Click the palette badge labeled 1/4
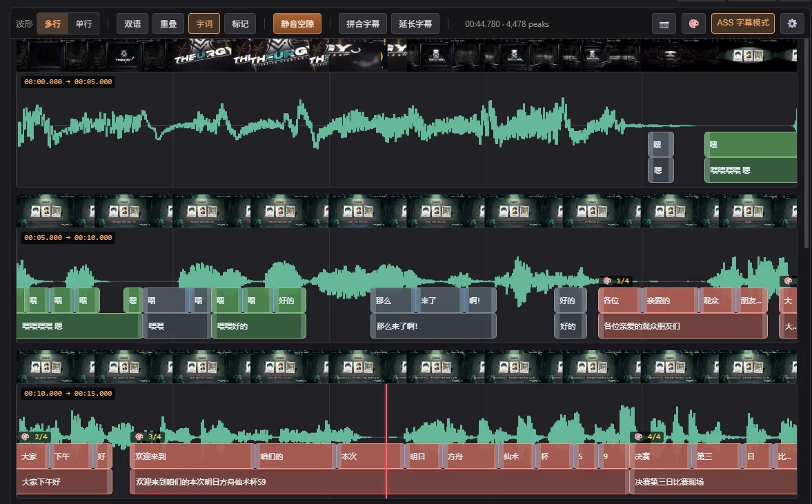The width and height of the screenshot is (812, 504). [617, 281]
